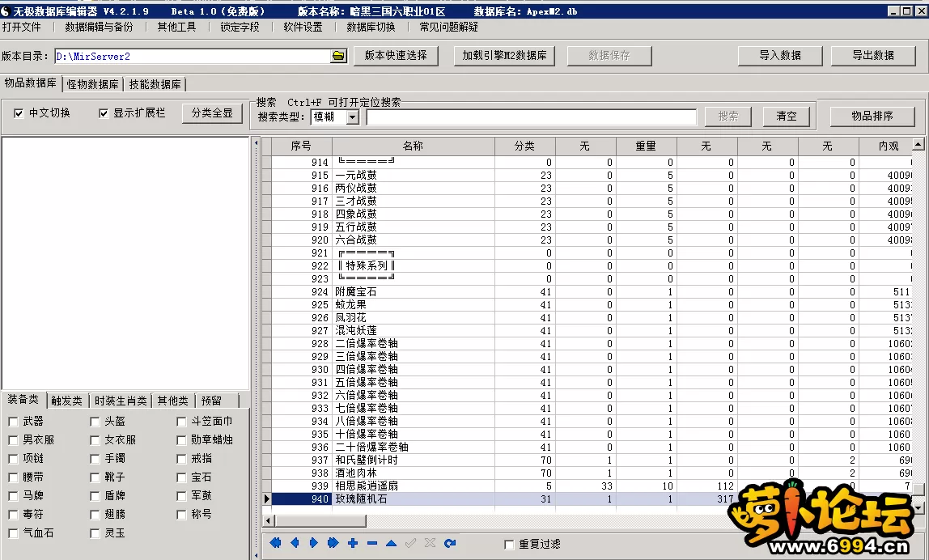Click the 版本快速选择 button
Image resolution: width=929 pixels, height=560 pixels.
coord(396,56)
